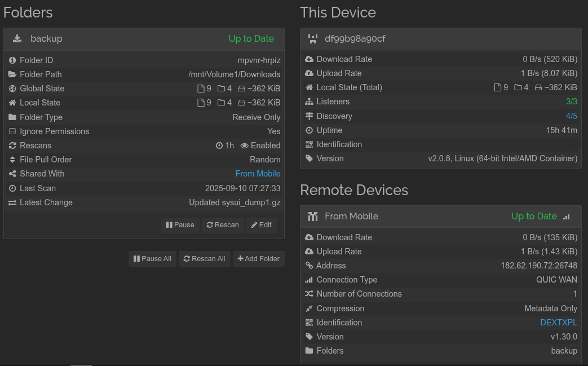
Task: Click the download icon beside backup folder
Action: pos(17,38)
